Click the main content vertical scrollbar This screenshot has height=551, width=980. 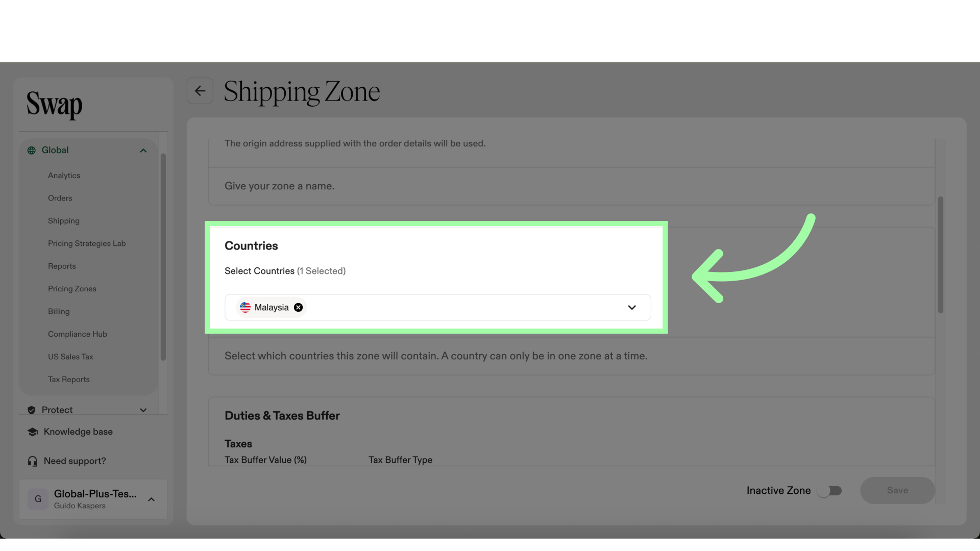940,255
